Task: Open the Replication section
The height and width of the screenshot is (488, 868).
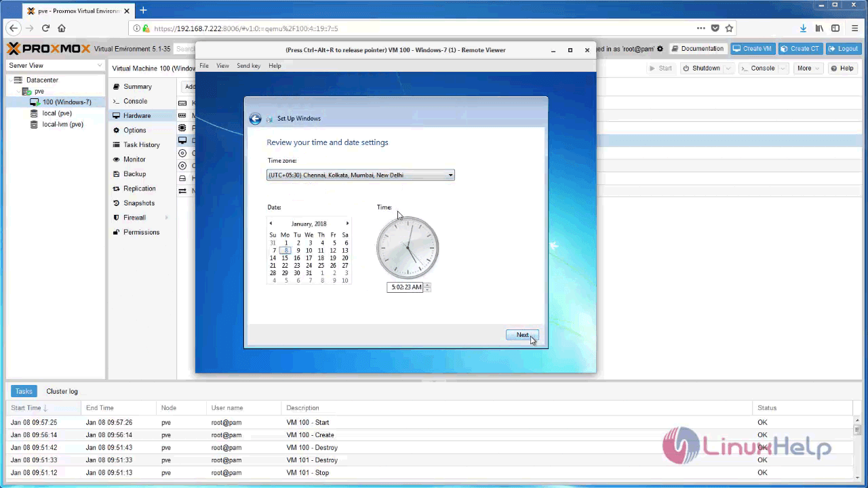Action: pyautogui.click(x=141, y=188)
